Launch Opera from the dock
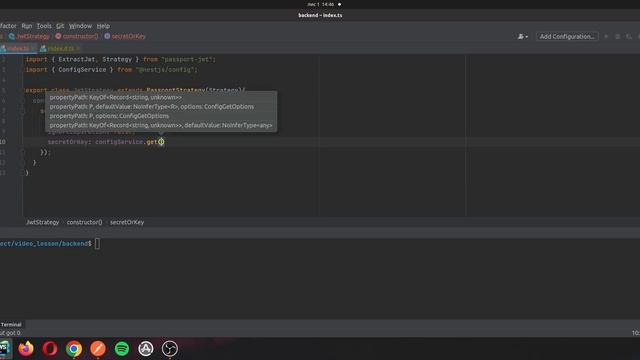The width and height of the screenshot is (640, 360). (x=50, y=349)
